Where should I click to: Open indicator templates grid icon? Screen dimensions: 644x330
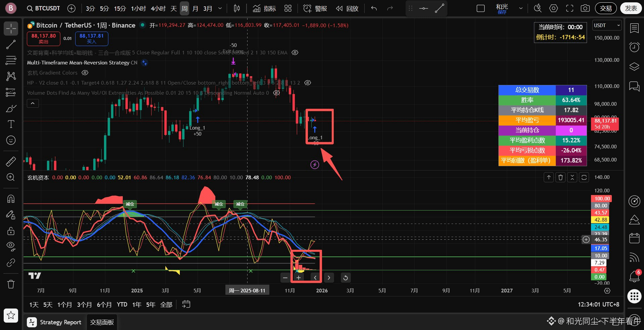click(x=288, y=8)
